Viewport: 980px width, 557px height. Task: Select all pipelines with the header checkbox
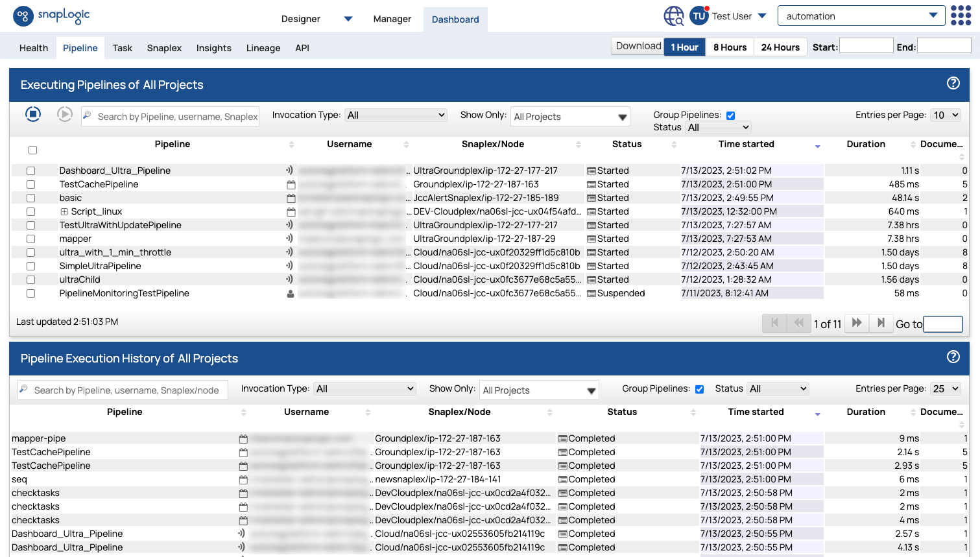[x=32, y=149]
